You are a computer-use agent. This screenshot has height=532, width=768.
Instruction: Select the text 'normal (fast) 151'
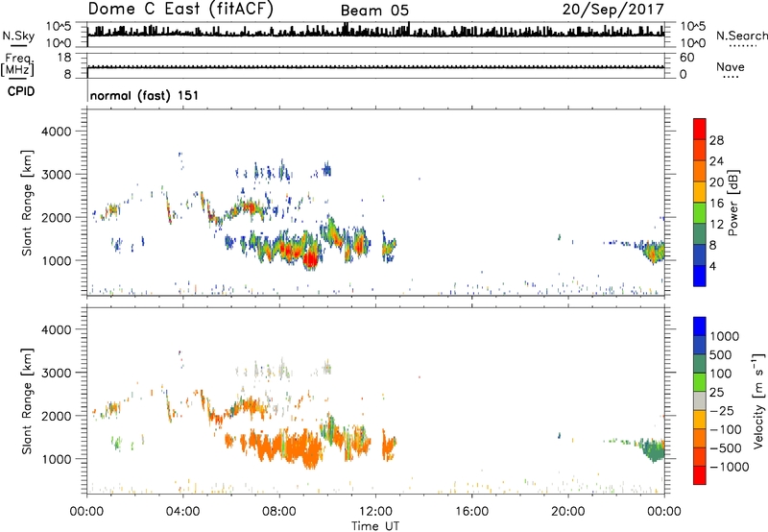[x=144, y=95]
